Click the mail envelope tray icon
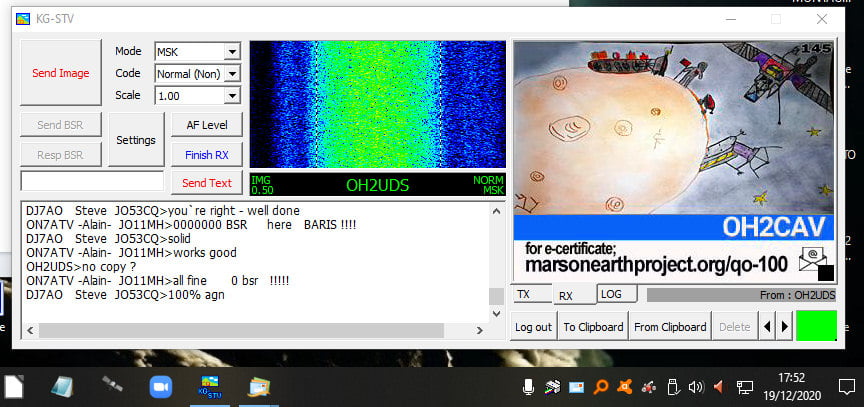This screenshot has height=407, width=864. [x=576, y=388]
